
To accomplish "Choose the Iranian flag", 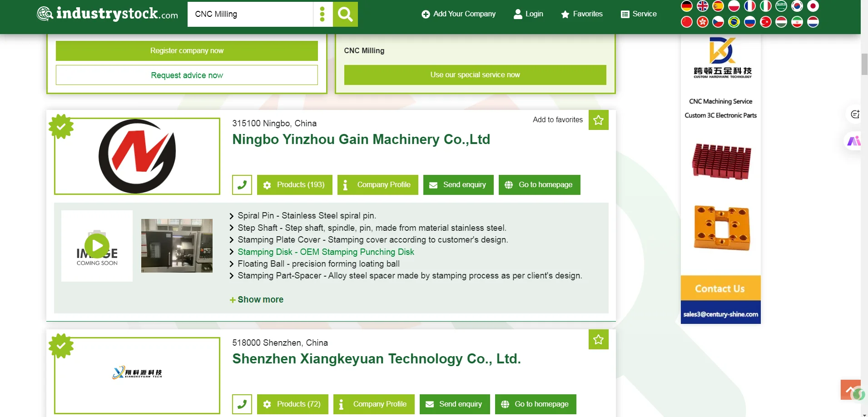I will 797,22.
